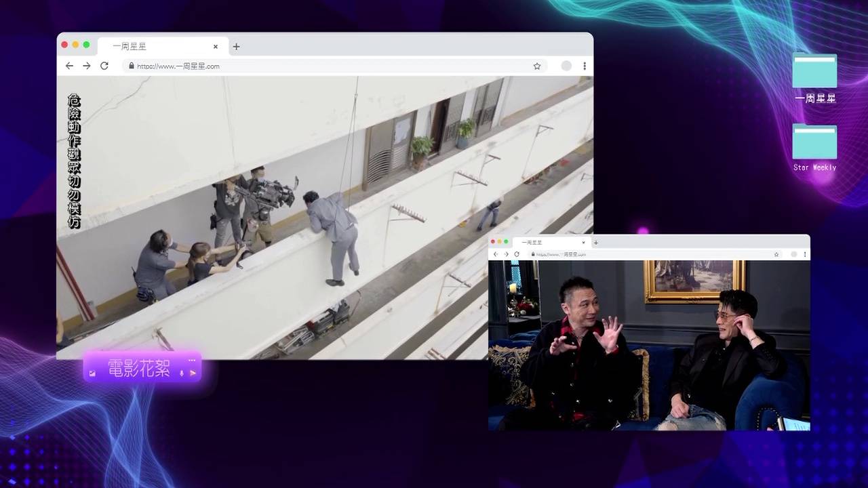
Task: Open the three-dot menu in the small browser
Action: coord(806,254)
